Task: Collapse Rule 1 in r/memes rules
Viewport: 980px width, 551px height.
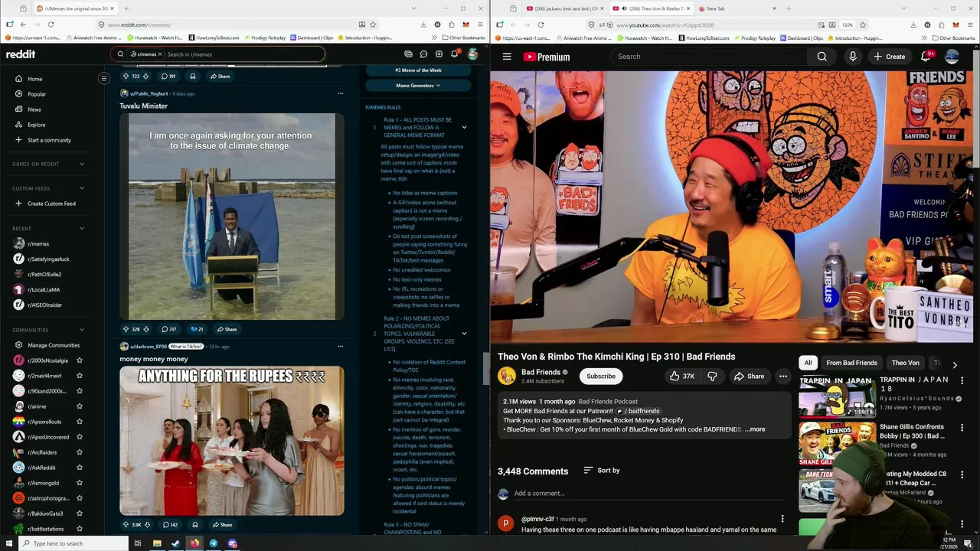Action: coord(464,127)
